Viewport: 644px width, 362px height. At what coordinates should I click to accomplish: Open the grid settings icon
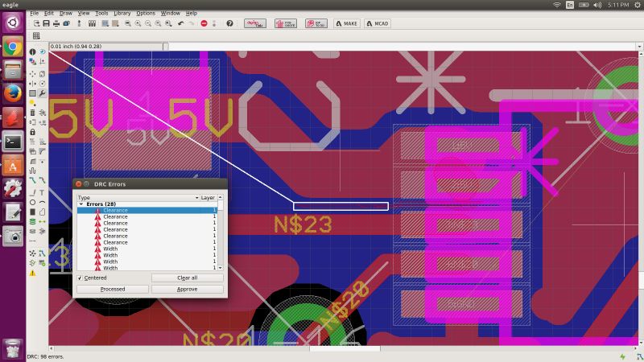point(36,35)
